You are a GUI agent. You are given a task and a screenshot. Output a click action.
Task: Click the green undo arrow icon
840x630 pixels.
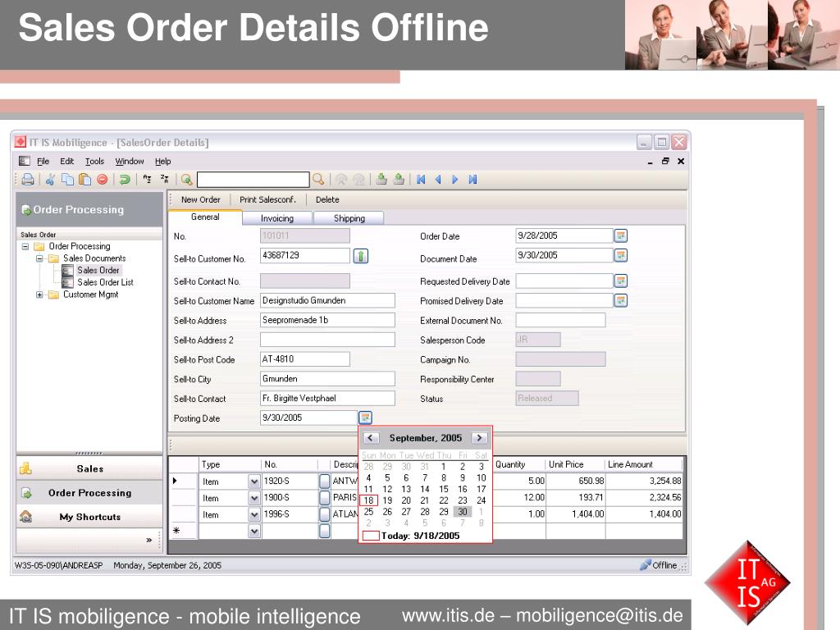coord(125,180)
